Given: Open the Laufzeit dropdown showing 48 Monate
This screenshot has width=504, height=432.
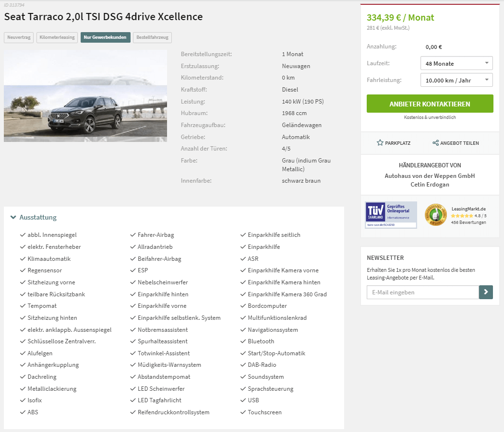Looking at the screenshot, I should click(x=456, y=63).
